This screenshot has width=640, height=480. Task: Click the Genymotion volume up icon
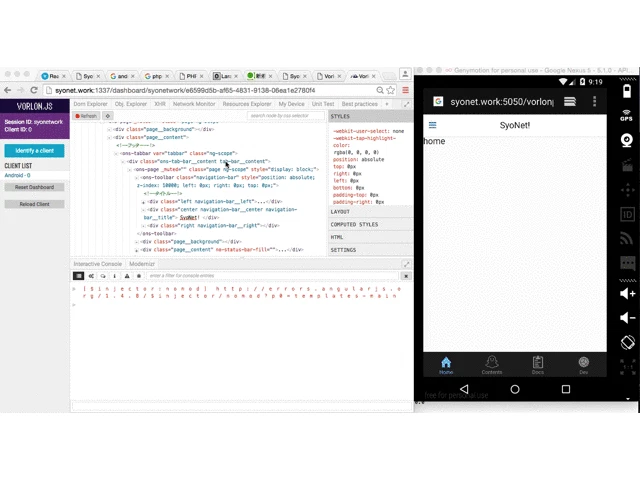[x=627, y=293]
